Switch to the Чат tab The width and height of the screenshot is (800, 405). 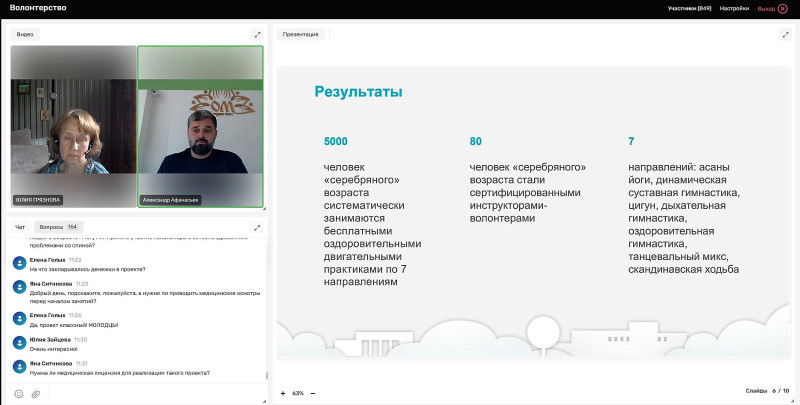20,227
